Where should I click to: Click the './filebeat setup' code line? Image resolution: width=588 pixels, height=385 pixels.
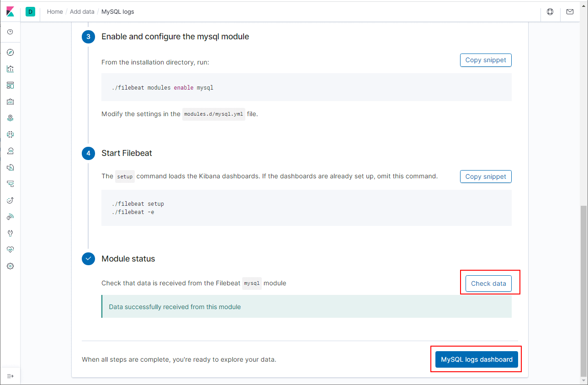(x=138, y=204)
